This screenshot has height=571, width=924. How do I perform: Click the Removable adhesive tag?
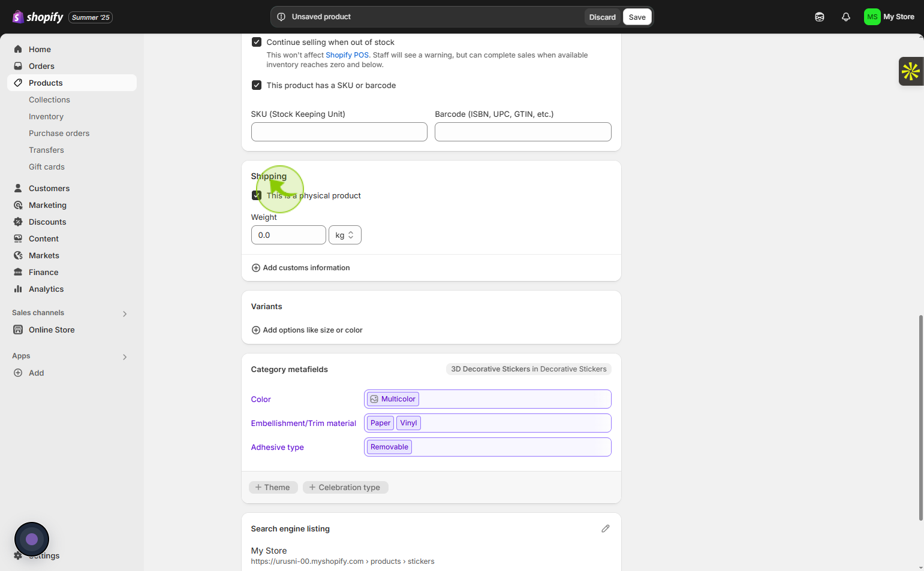point(389,447)
